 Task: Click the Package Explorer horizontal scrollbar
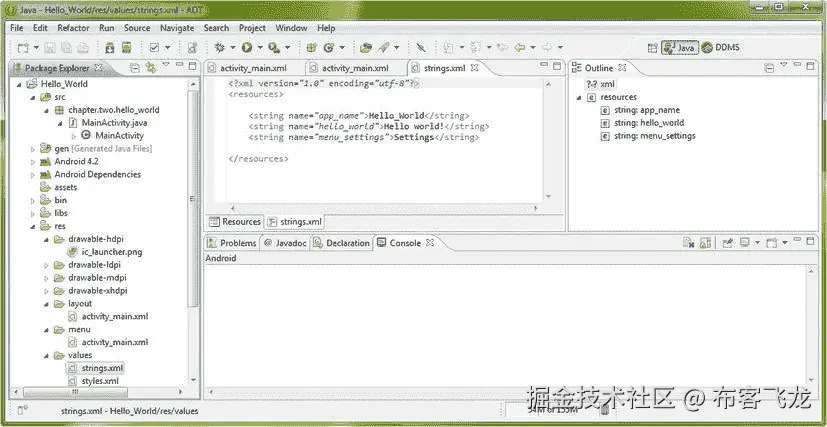[98, 392]
